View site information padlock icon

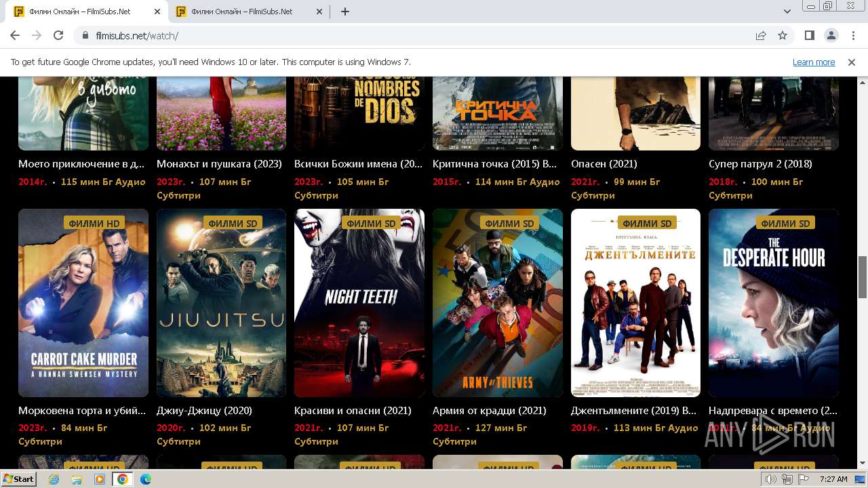(x=85, y=35)
